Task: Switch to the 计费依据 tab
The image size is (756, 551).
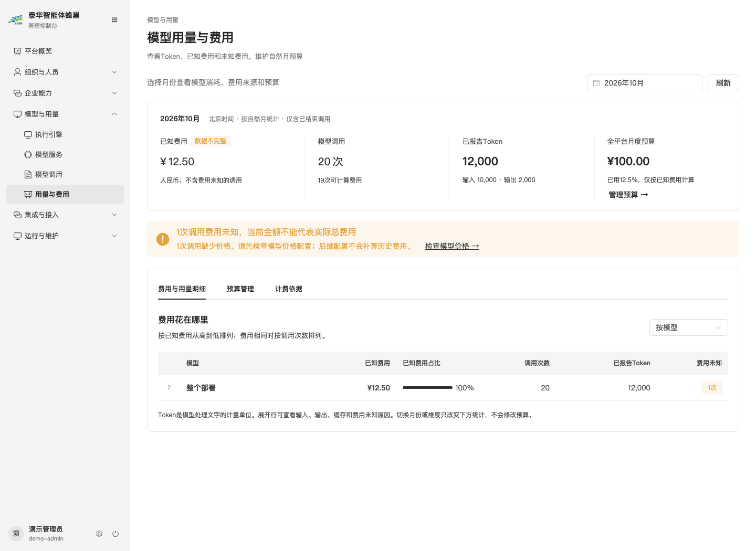Action: pyautogui.click(x=289, y=289)
